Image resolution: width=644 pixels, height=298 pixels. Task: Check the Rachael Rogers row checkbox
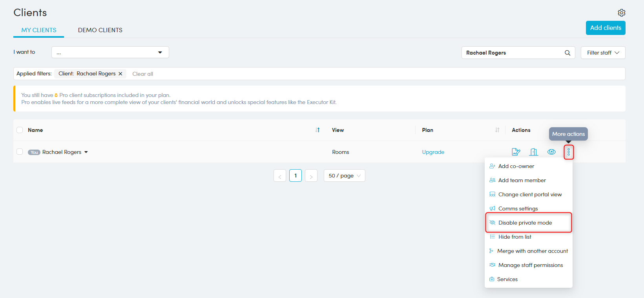tap(20, 152)
